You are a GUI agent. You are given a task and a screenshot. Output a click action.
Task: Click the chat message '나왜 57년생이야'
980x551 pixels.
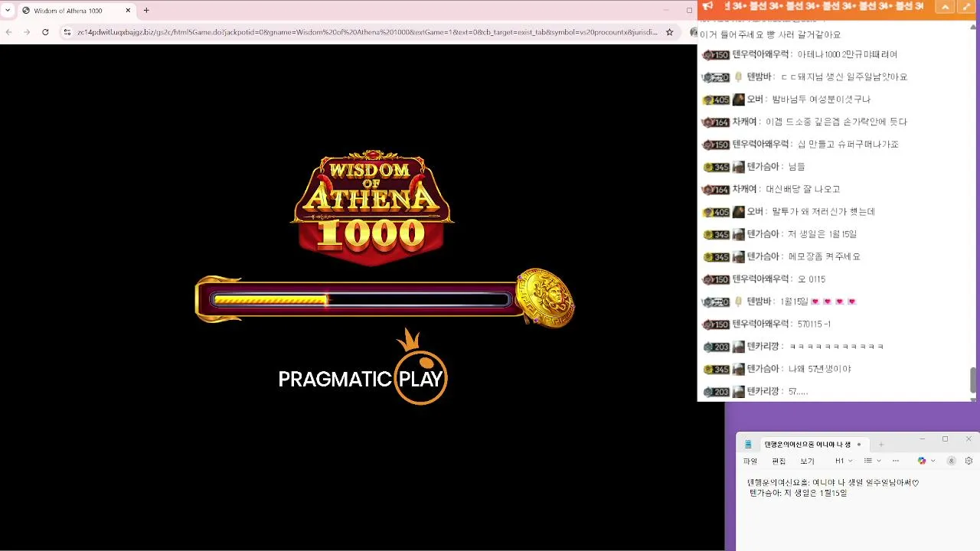820,369
